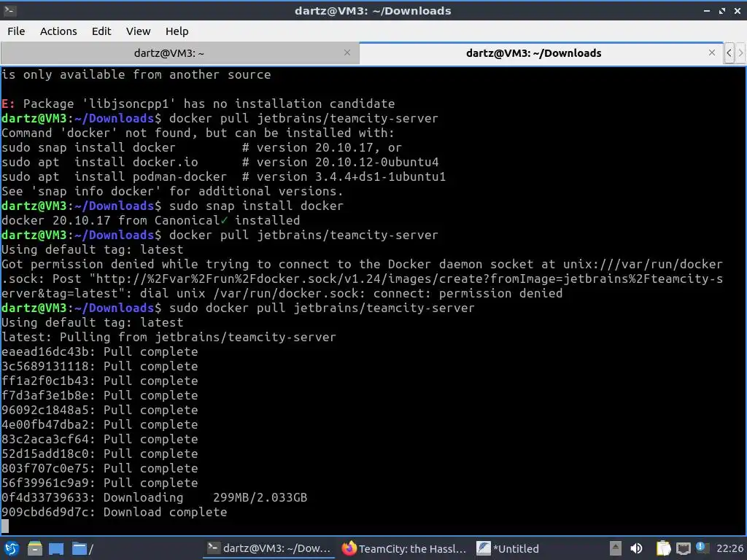747x560 pixels.
Task: Click the '909cbd6d9d7c: Download complete' line
Action: coord(115,512)
